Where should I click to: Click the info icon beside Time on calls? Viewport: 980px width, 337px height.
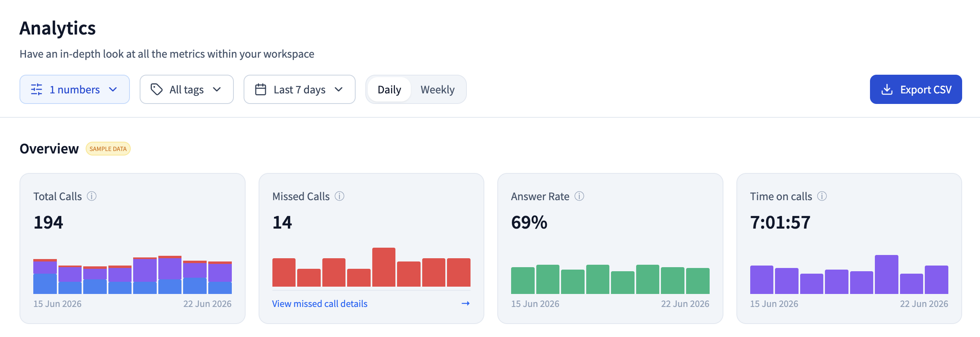(x=822, y=196)
